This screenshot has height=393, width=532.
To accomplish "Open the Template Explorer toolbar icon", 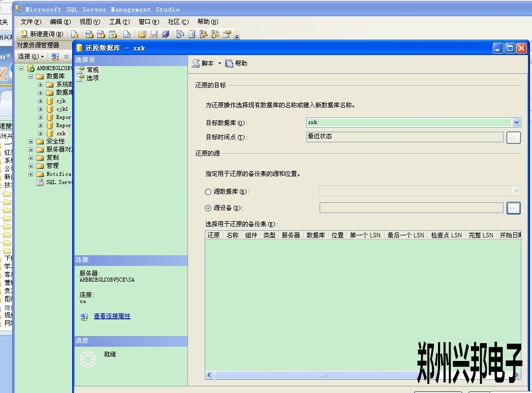I will [x=215, y=34].
